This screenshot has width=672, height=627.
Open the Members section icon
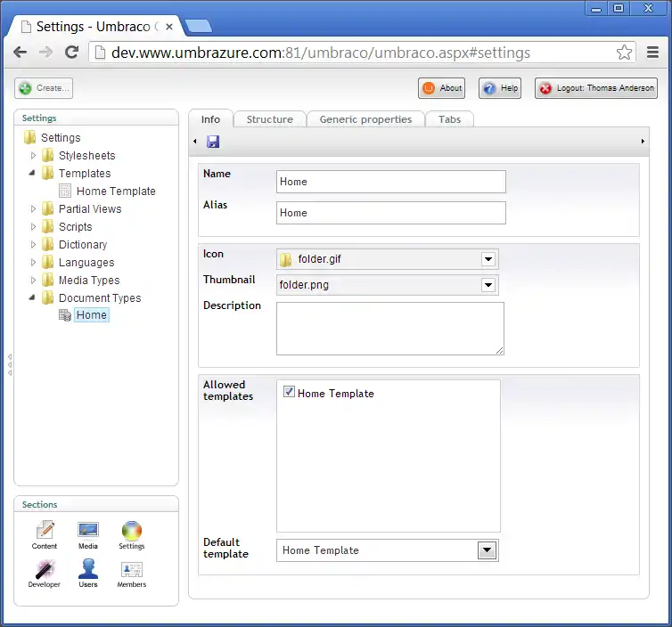[x=132, y=570]
